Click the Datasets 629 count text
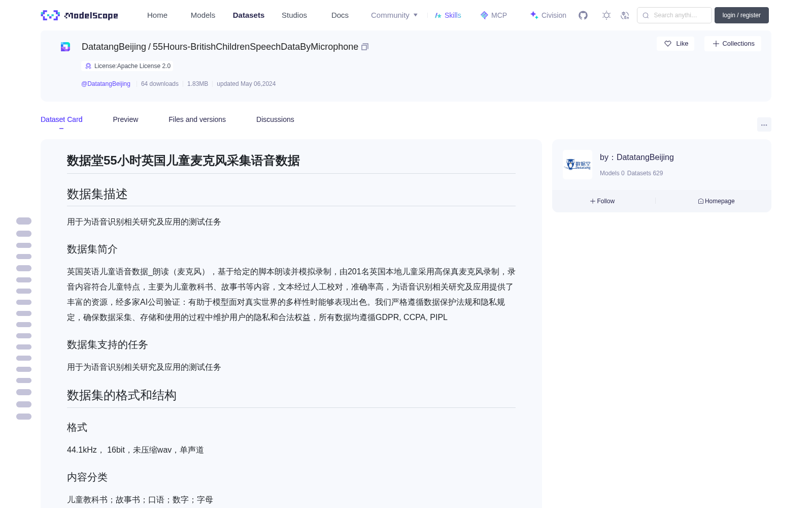Viewport: 812px width, 508px height. click(645, 173)
